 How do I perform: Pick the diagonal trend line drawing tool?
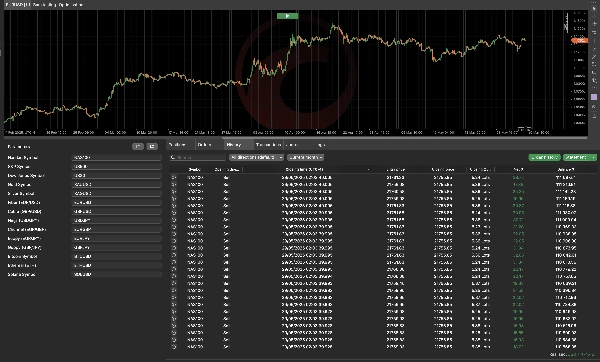click(x=594, y=57)
